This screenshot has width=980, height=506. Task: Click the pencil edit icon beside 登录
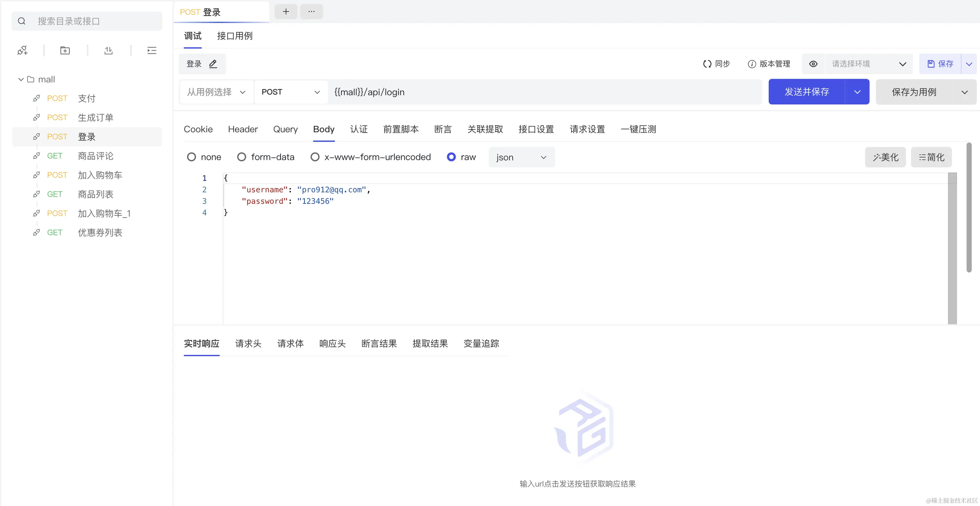(x=213, y=64)
